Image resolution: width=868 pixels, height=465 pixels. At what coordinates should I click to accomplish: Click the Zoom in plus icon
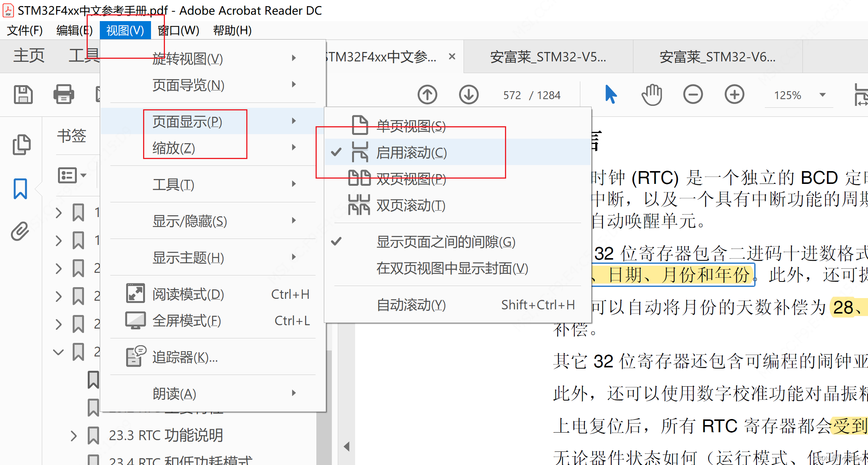point(734,95)
